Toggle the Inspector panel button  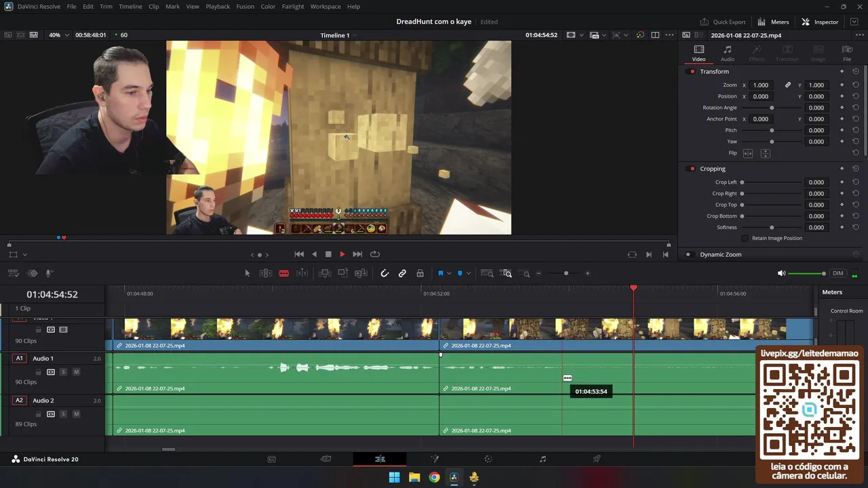820,22
